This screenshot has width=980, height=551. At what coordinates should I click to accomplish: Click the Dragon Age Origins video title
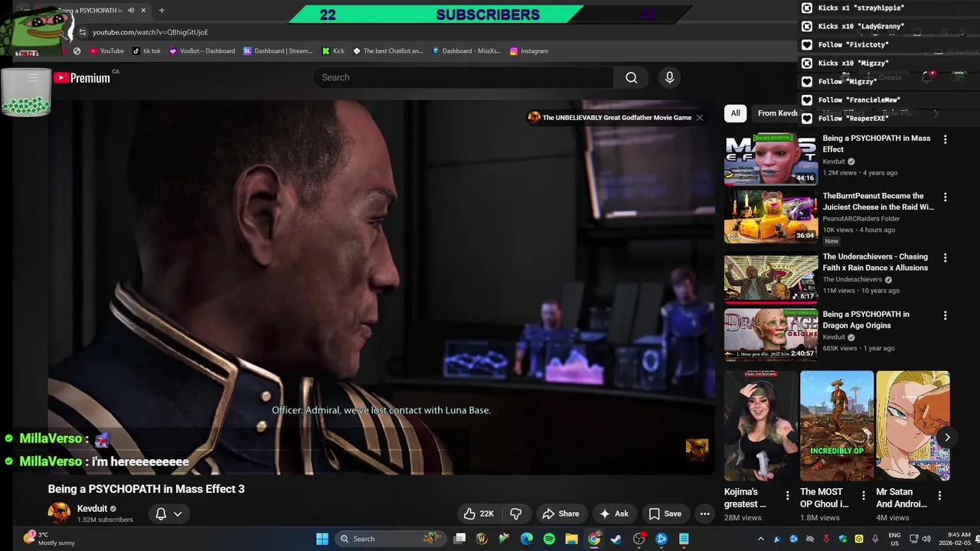coord(866,320)
